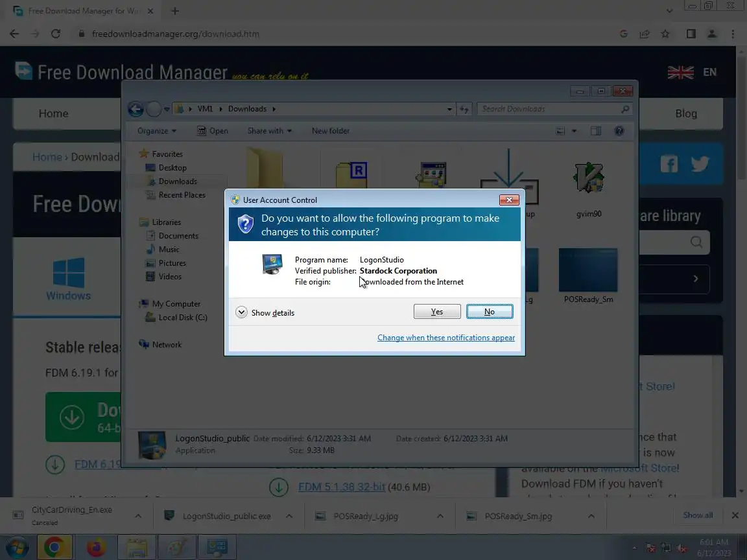Click the share page icon in Chrome

point(645,34)
